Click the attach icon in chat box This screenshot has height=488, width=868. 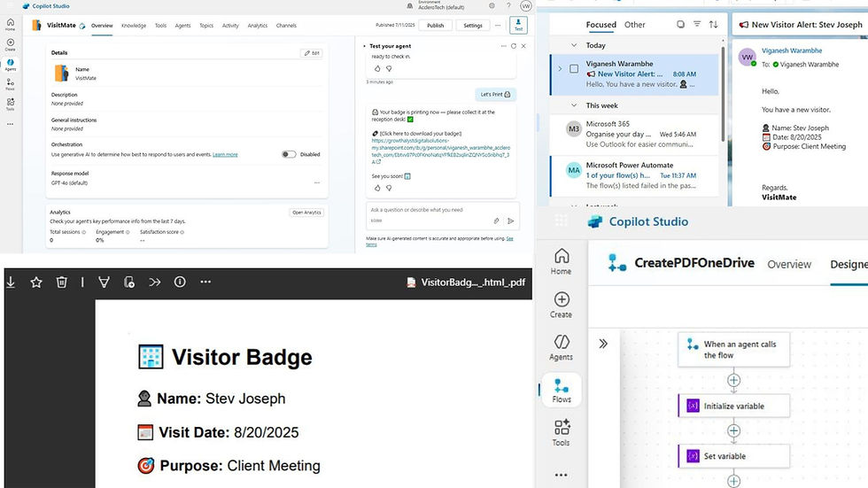496,221
